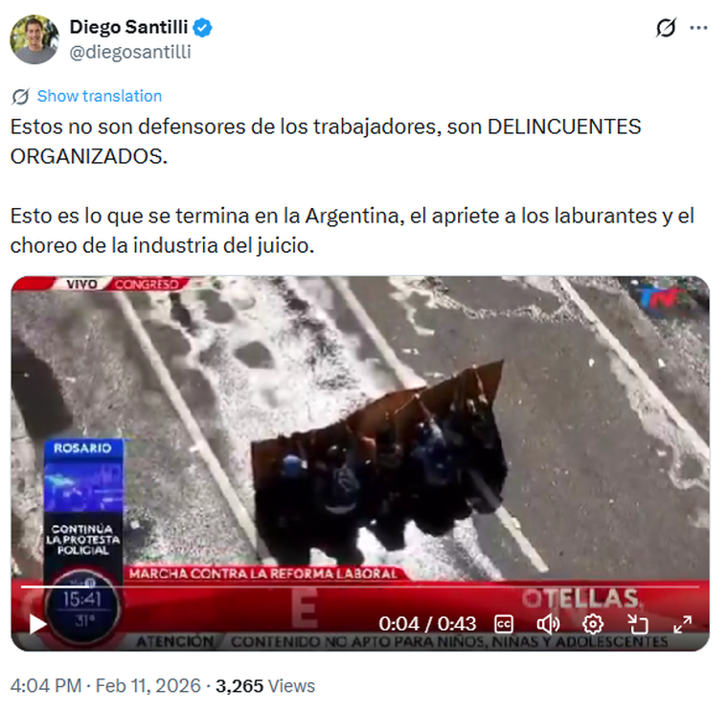Play the video with the play button

pos(37,624)
